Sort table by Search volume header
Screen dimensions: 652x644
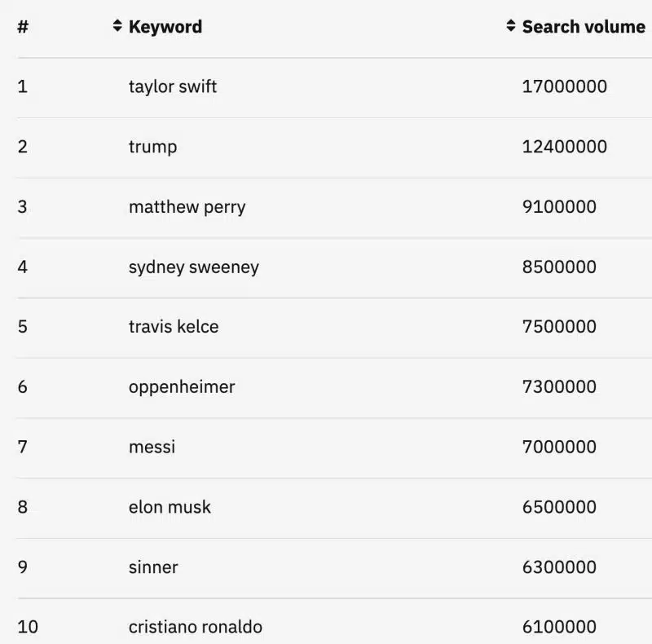point(583,26)
